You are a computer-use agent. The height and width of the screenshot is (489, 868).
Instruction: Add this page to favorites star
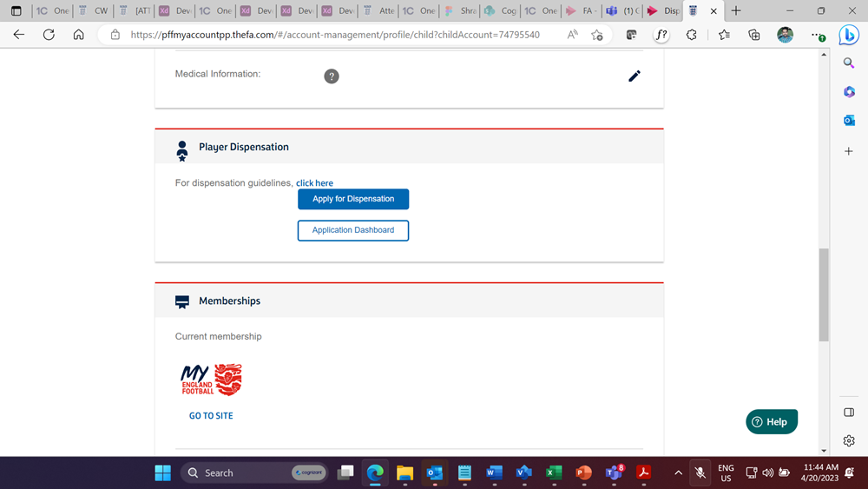(597, 35)
